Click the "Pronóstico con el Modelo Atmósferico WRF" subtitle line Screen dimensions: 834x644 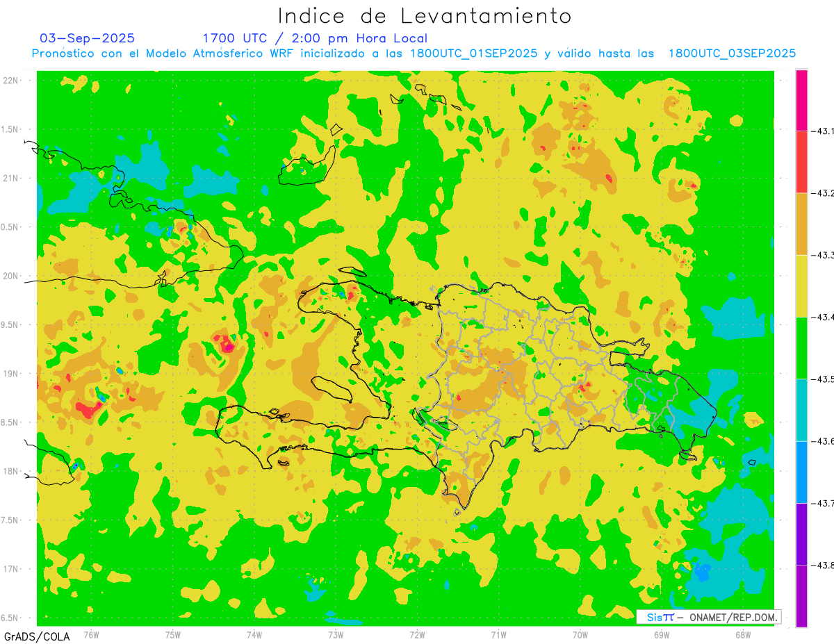point(414,53)
